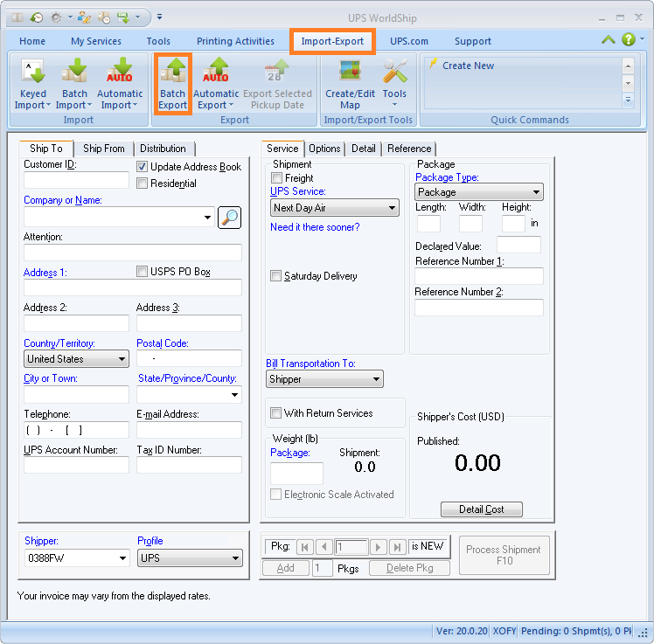
Task: Check the Residential checkbox
Action: (x=142, y=184)
